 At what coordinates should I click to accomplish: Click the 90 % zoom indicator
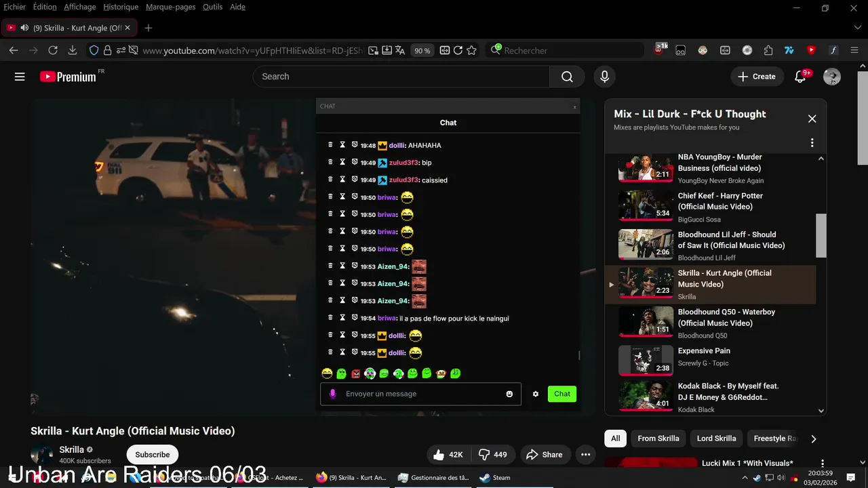tap(422, 50)
